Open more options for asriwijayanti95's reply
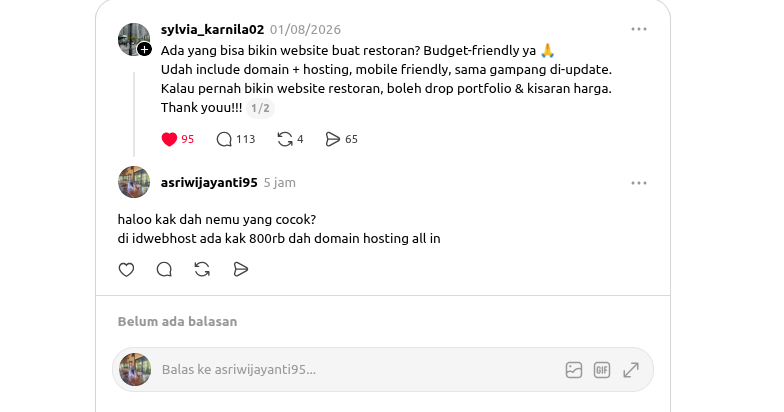Image resolution: width=784 pixels, height=412 pixels. (x=638, y=183)
